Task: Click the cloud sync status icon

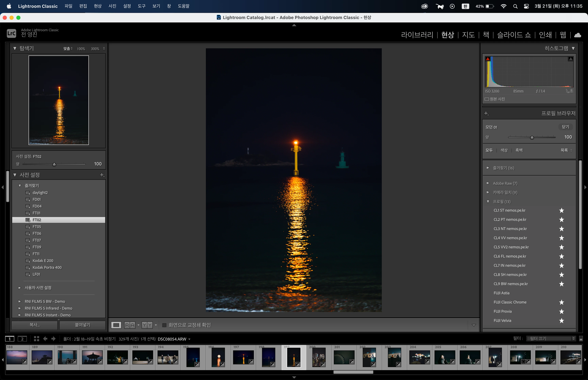Action: point(577,35)
